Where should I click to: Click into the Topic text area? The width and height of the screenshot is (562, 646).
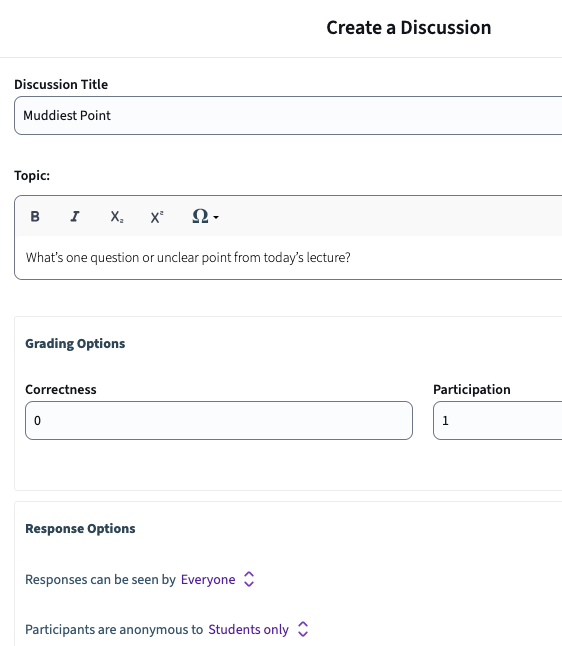(x=288, y=257)
